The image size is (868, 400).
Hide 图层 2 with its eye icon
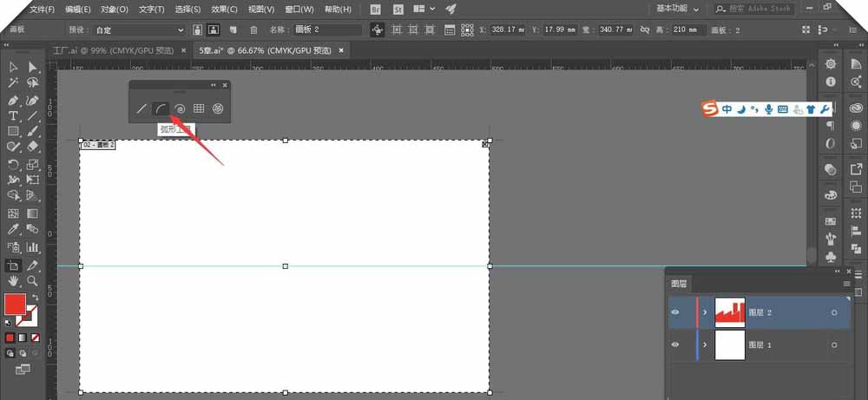(x=674, y=312)
